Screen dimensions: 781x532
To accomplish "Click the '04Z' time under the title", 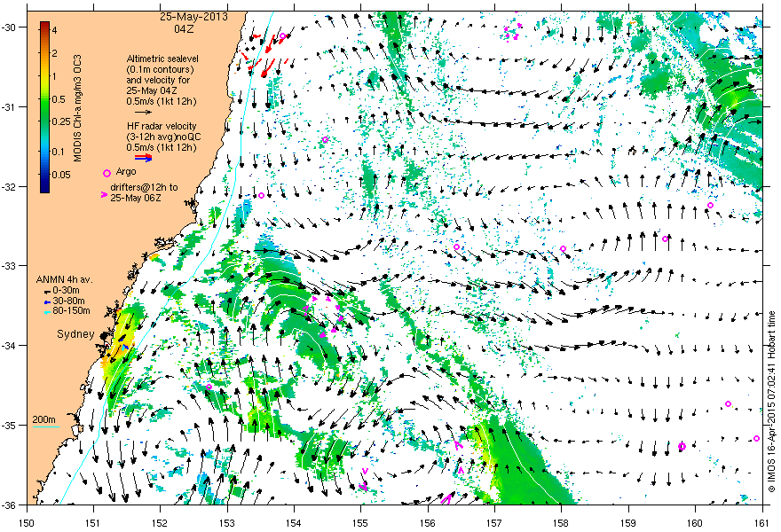I will pyautogui.click(x=184, y=29).
